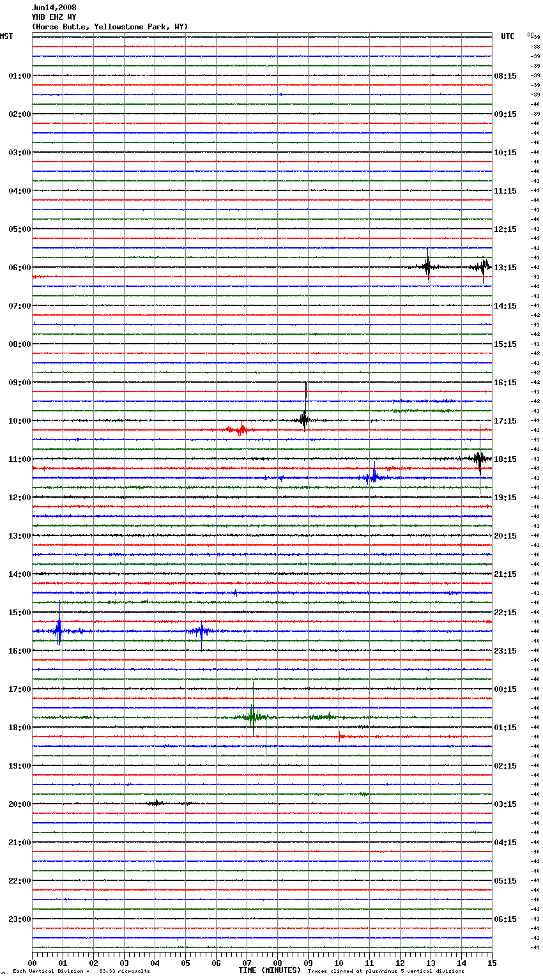Select the 11:00 MST time label
543x980 pixels.
click(x=20, y=459)
